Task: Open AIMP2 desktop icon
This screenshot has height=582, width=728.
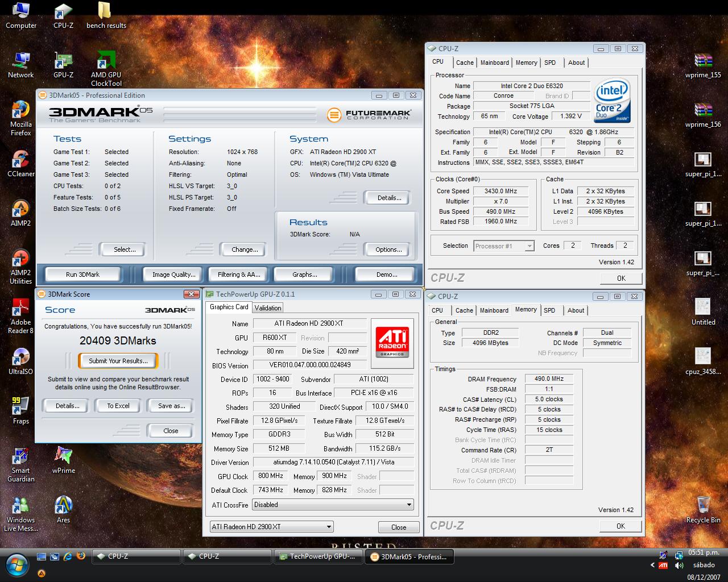Action: pos(21,214)
